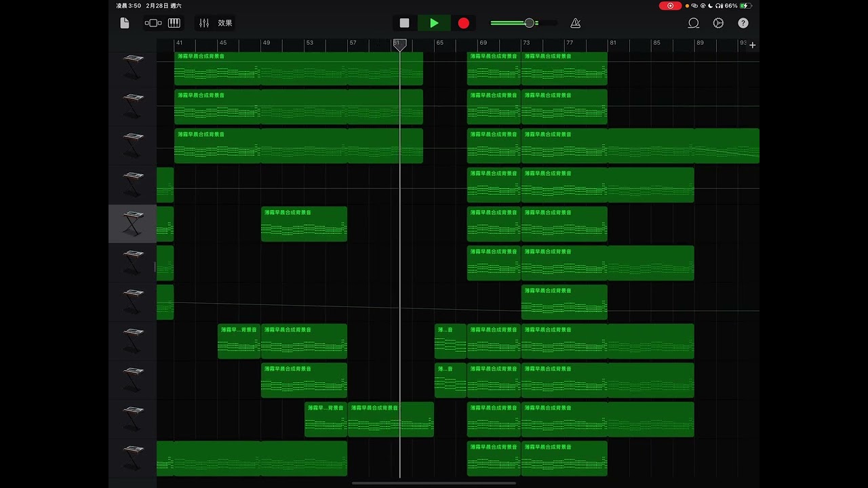The height and width of the screenshot is (488, 868).
Task: Tap the red screen recording indicator
Action: point(670,5)
